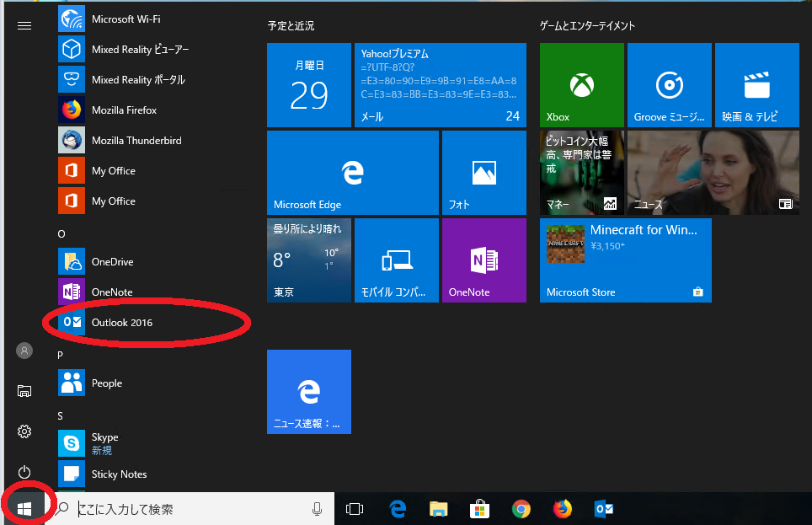Screen dimensions: 812x525
Task: Open Task View on taskbar
Action: tap(355, 509)
